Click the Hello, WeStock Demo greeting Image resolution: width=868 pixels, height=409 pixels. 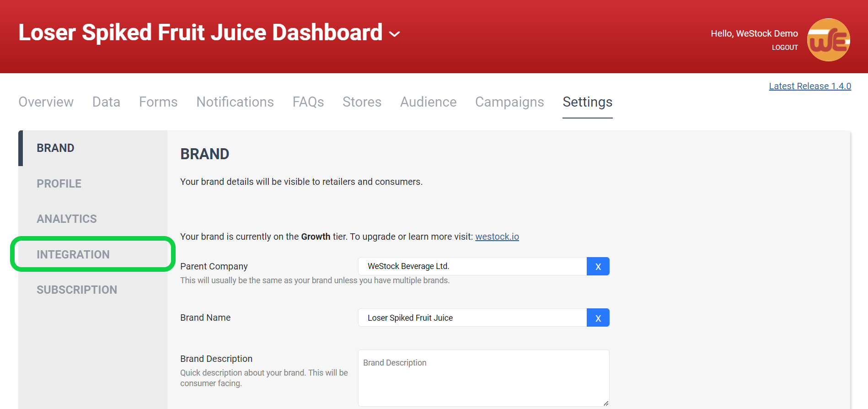click(x=754, y=33)
